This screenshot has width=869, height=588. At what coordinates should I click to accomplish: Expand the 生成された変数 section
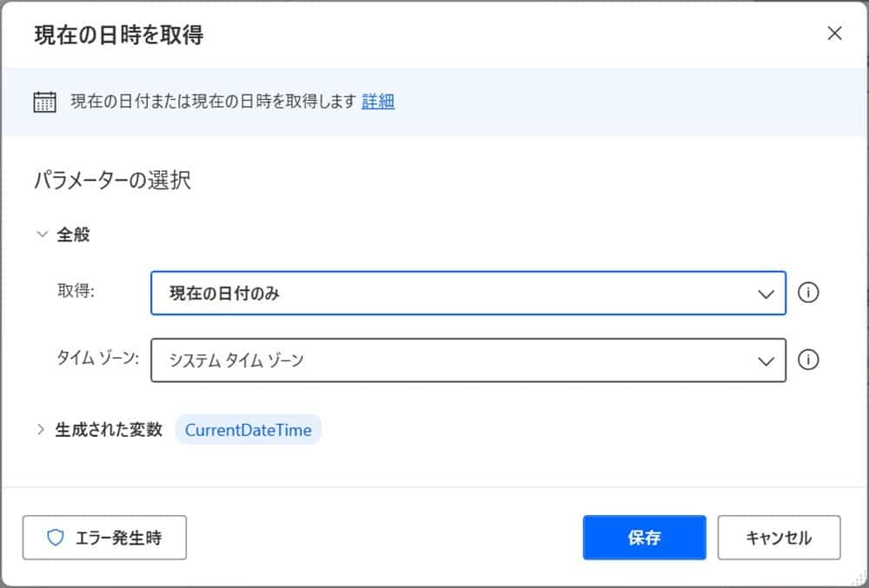[40, 427]
